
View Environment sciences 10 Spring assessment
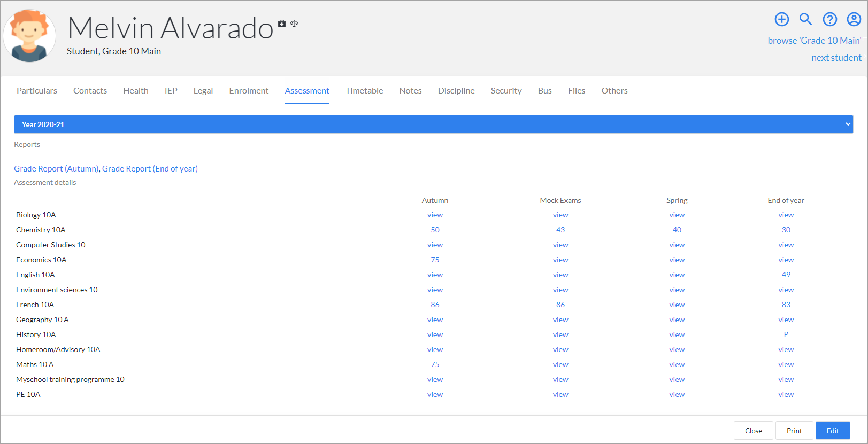(x=677, y=290)
